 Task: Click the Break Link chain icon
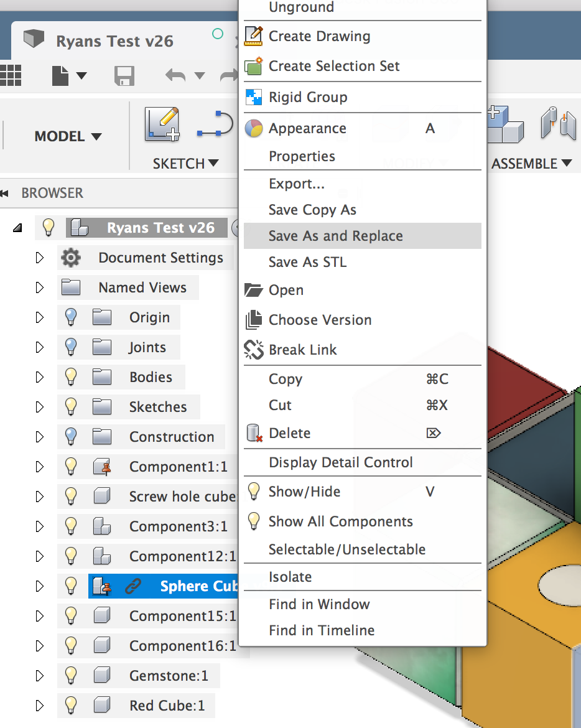coord(254,350)
